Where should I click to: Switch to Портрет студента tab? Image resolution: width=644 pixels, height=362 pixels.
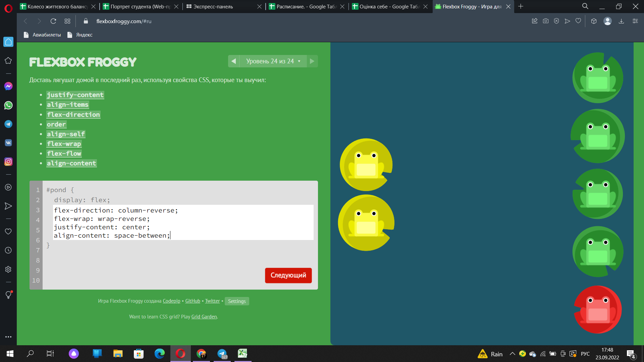[141, 6]
